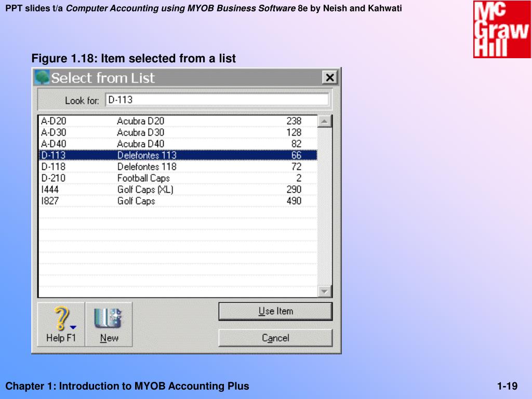Select the I444 Golf Caps (XL) row

pos(178,189)
